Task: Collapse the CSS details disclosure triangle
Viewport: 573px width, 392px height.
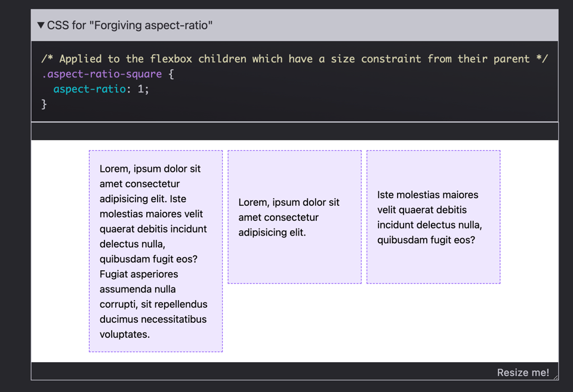Action: coord(41,26)
